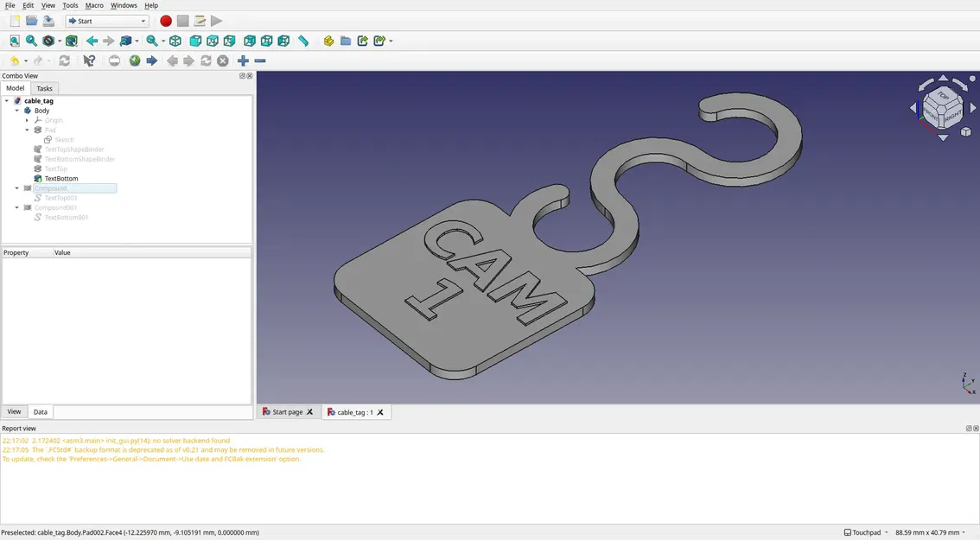Screen dimensions: 980x540
Task: Zoom in using the plus toolbar icon
Action: point(243,60)
